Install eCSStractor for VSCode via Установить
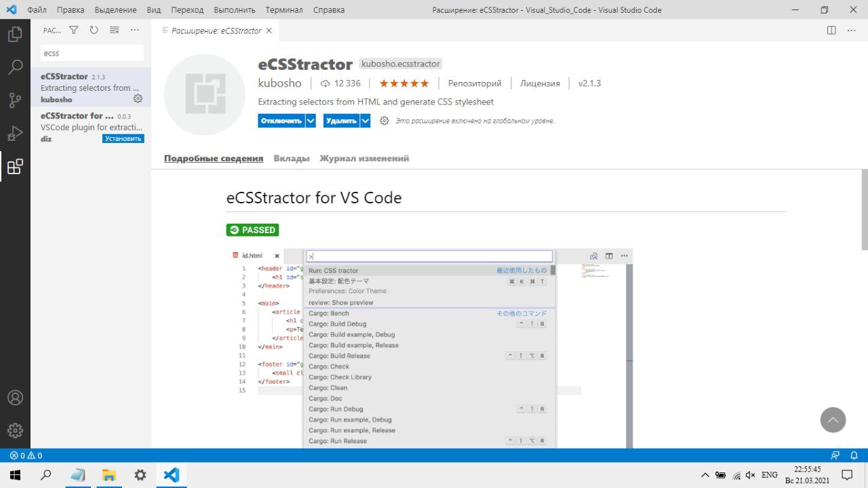This screenshot has width=868, height=488. 123,138
